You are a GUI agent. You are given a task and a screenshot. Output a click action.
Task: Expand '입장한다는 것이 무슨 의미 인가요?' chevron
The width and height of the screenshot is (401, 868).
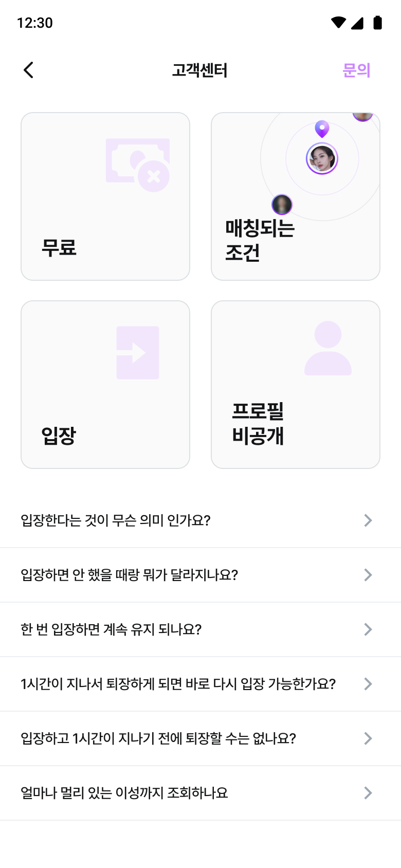(x=368, y=520)
